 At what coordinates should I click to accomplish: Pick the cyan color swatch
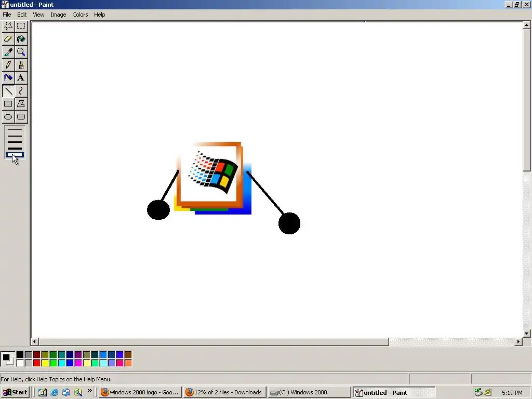tap(61, 363)
